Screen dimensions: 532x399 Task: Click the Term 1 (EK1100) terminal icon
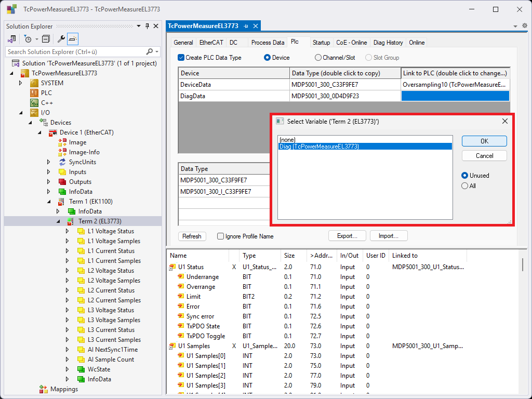click(61, 202)
